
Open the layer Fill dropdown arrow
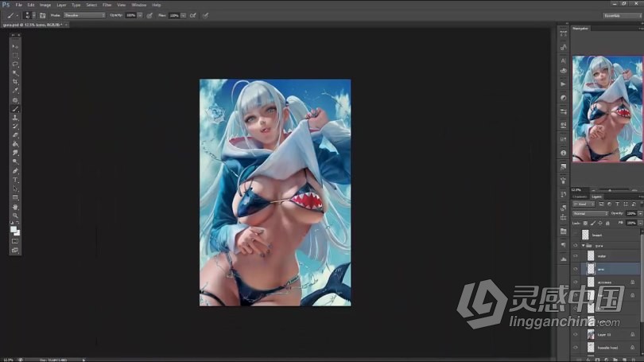click(640, 223)
